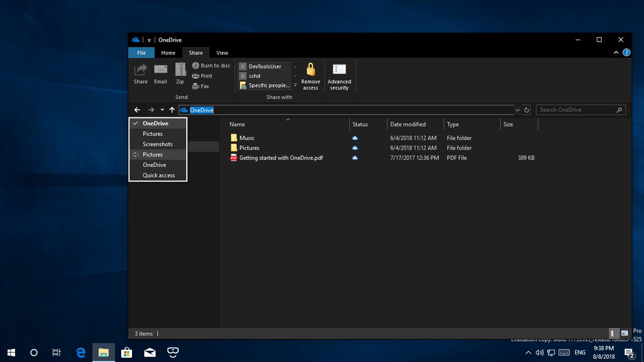Open Action Center notifications
The width and height of the screenshot is (644, 362).
[x=629, y=352]
